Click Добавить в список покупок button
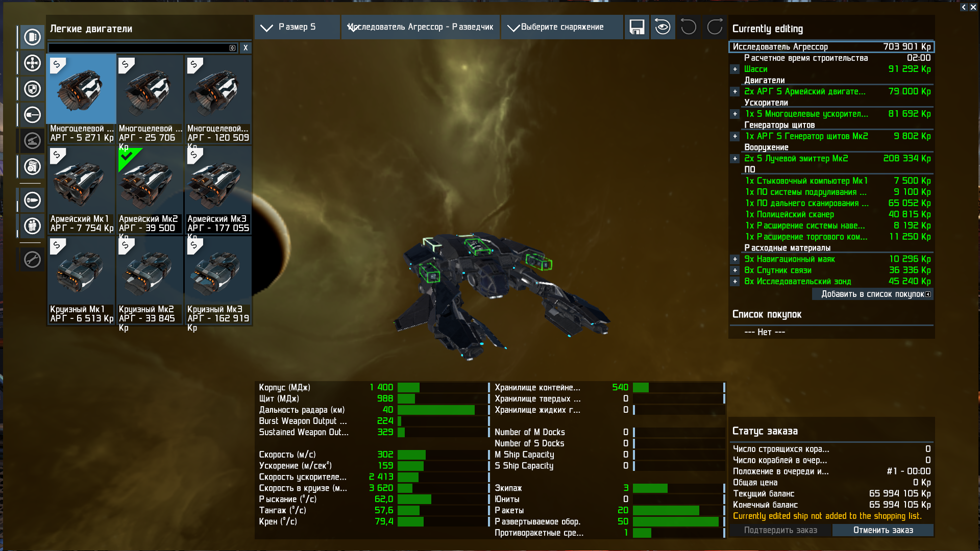Viewport: 980px width, 551px height. [x=873, y=294]
